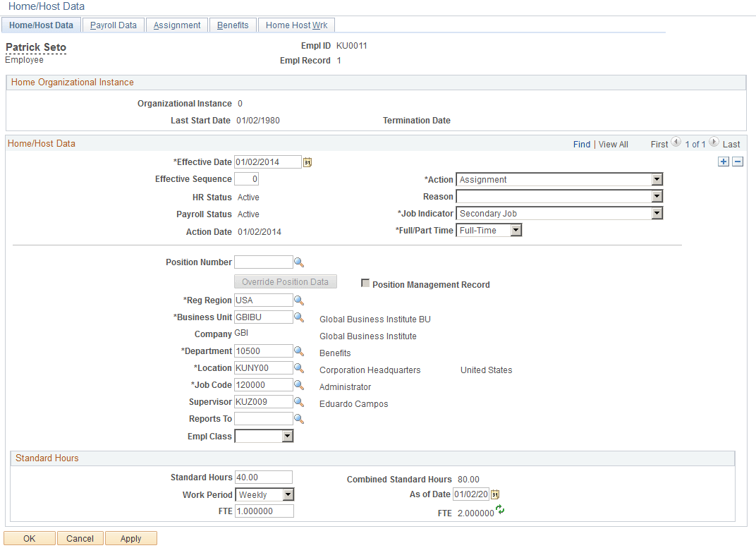Navigate to the Last record
The image size is (756, 548).
pos(731,144)
